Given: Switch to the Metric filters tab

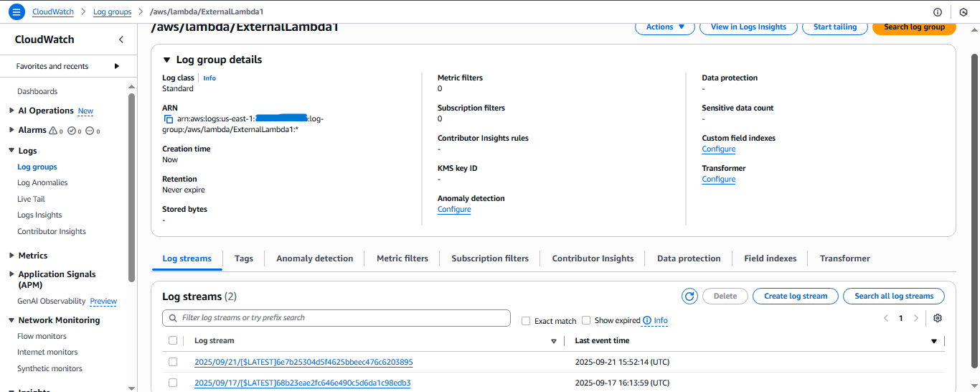Looking at the screenshot, I should coord(402,258).
